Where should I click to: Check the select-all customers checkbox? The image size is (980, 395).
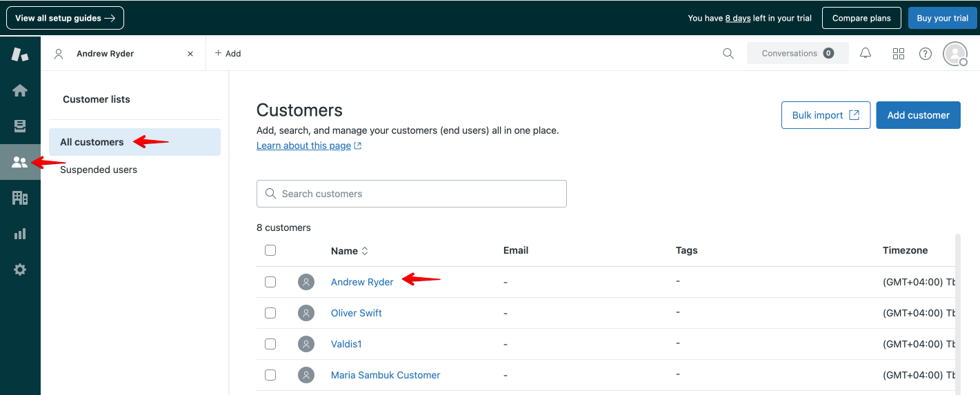tap(270, 250)
